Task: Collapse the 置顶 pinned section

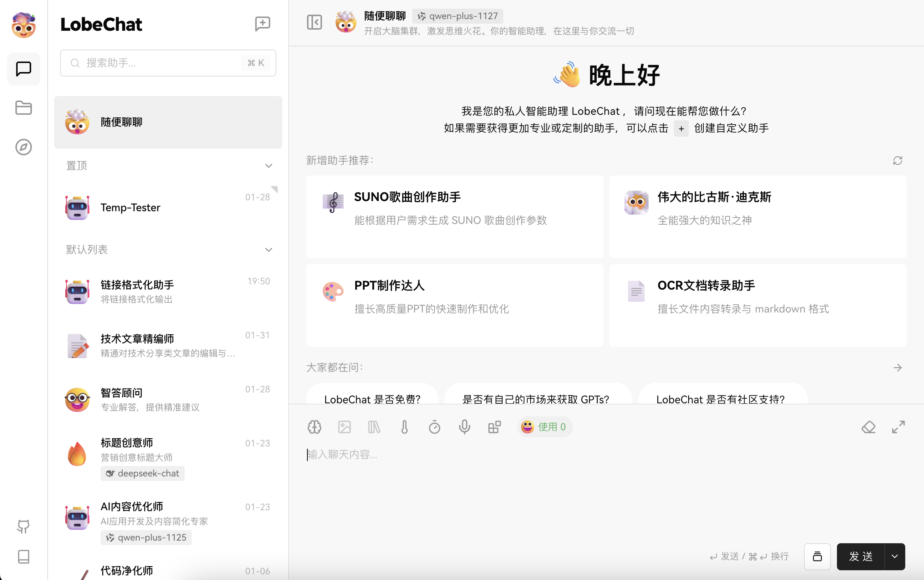Action: click(269, 165)
